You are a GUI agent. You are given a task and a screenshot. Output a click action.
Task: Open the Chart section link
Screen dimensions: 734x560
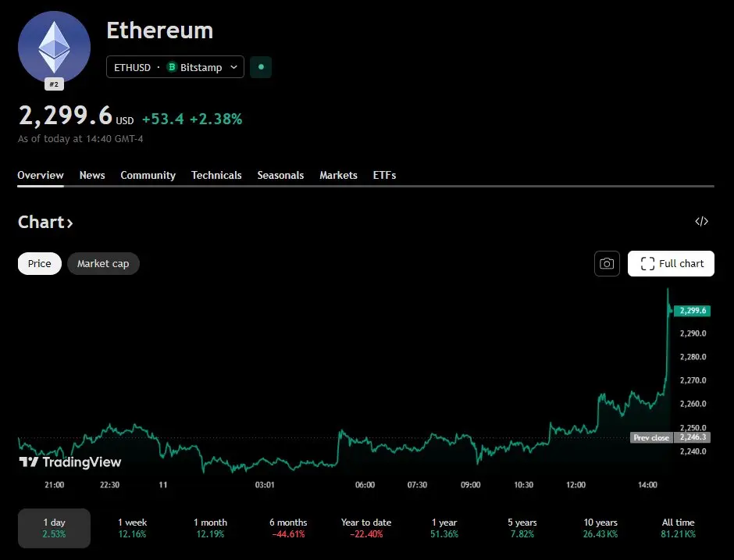[x=45, y=222]
